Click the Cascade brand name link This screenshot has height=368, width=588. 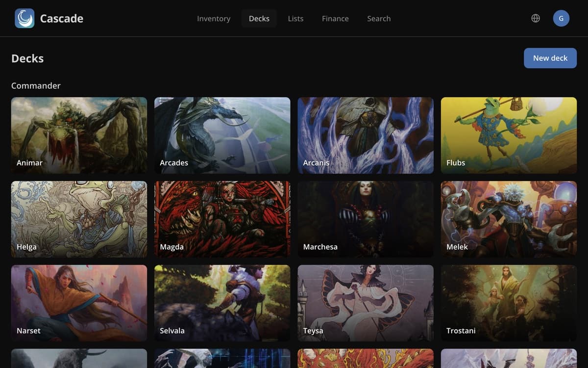[x=61, y=19]
